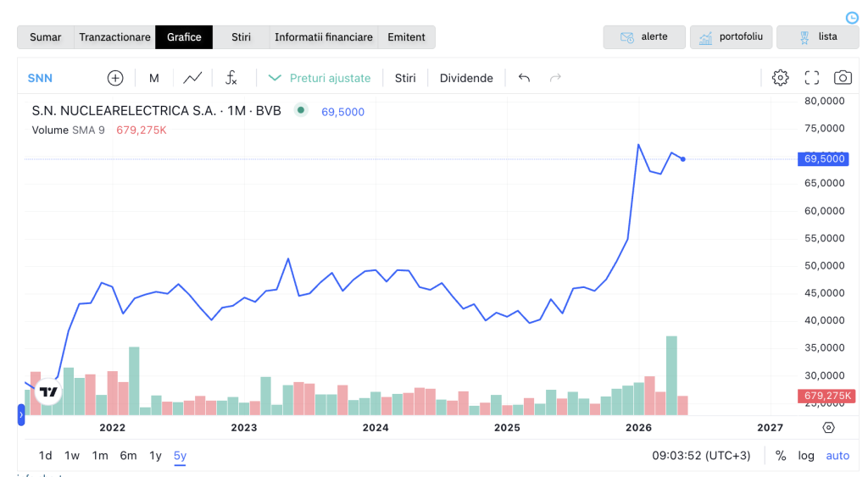Click the legend volume value 679,275K
868x477 pixels.
(x=142, y=130)
